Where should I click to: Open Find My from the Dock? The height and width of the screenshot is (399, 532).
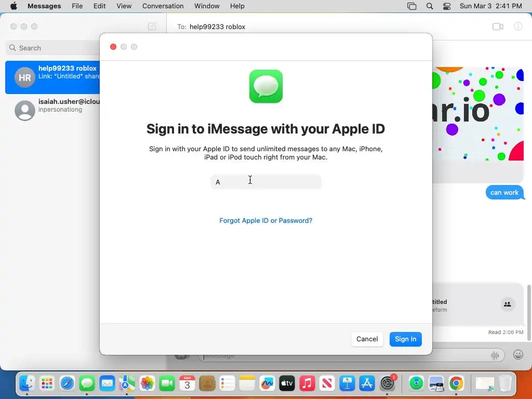pyautogui.click(x=416, y=383)
